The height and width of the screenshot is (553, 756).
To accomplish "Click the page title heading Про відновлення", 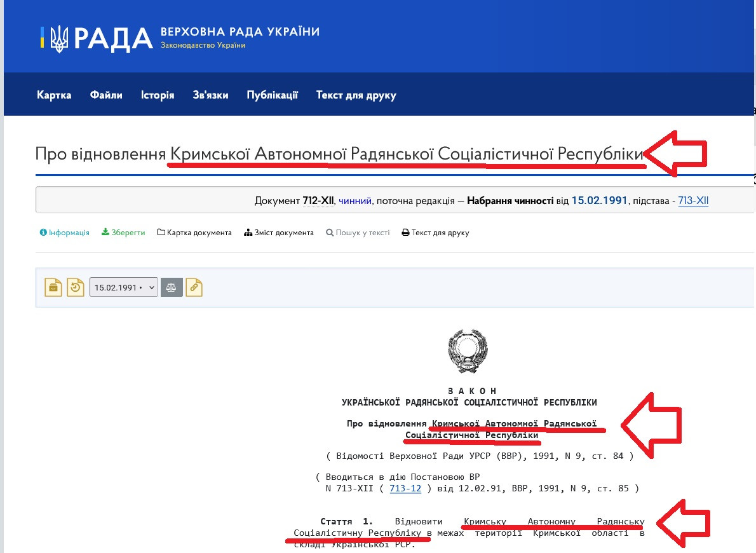I will pyautogui.click(x=339, y=154).
